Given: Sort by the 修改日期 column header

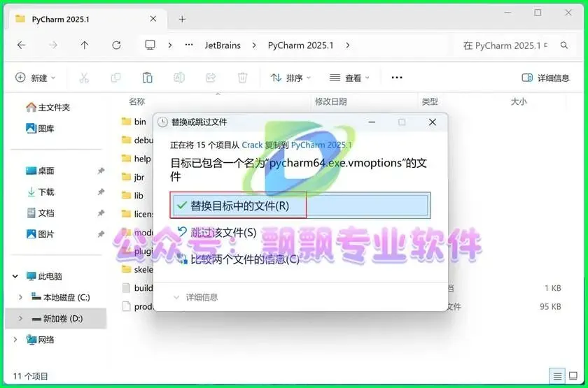Looking at the screenshot, I should 330,101.
